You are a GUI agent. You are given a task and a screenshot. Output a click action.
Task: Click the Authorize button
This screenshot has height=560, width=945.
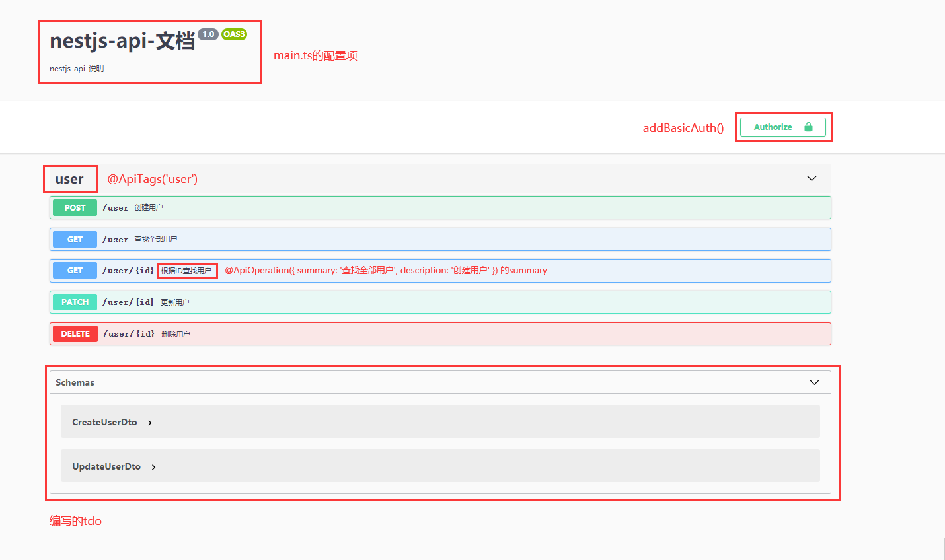coord(782,127)
